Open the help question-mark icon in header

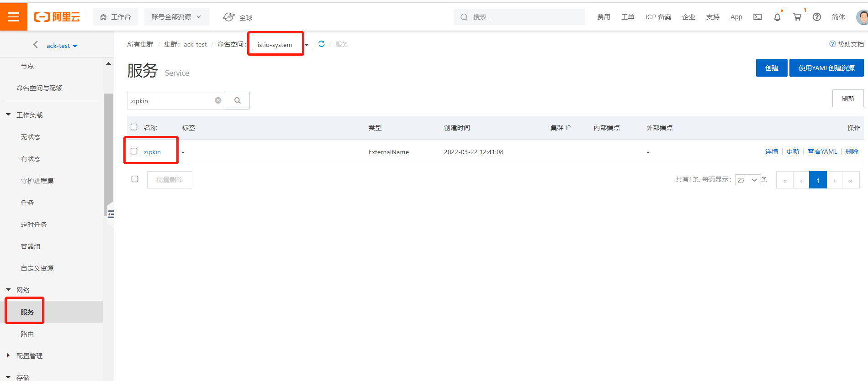click(817, 17)
